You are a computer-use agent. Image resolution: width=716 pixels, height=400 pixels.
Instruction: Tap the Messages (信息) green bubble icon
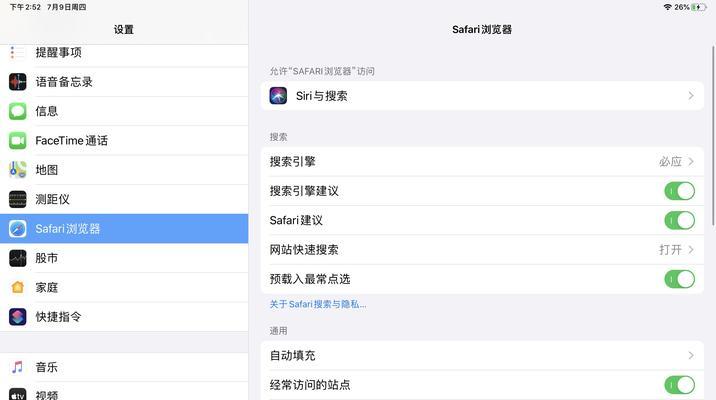pyautogui.click(x=17, y=111)
